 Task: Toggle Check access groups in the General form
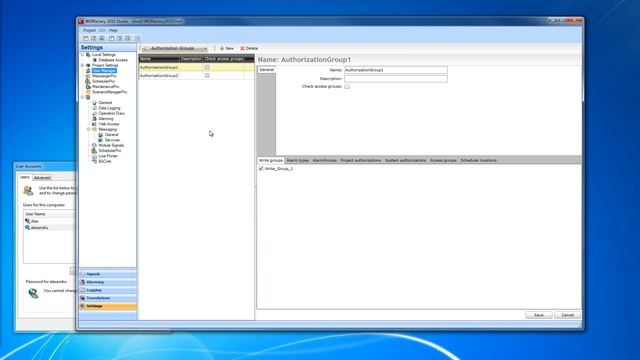347,87
